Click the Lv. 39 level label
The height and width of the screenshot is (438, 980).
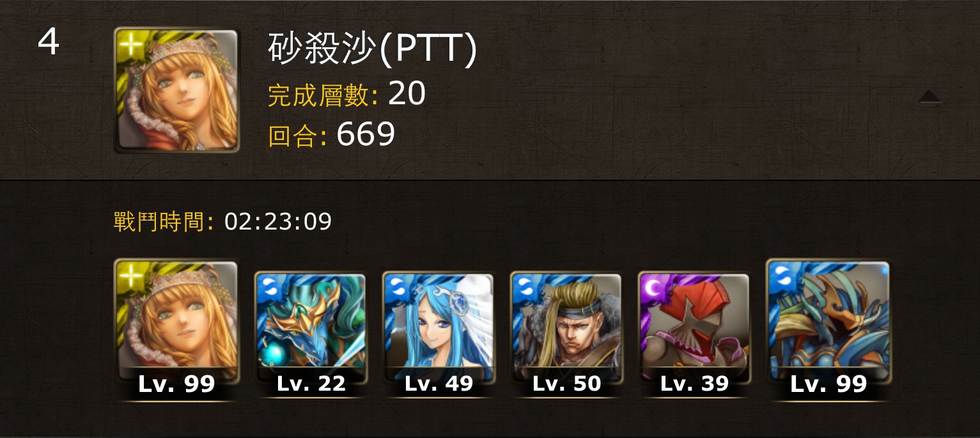click(x=694, y=383)
